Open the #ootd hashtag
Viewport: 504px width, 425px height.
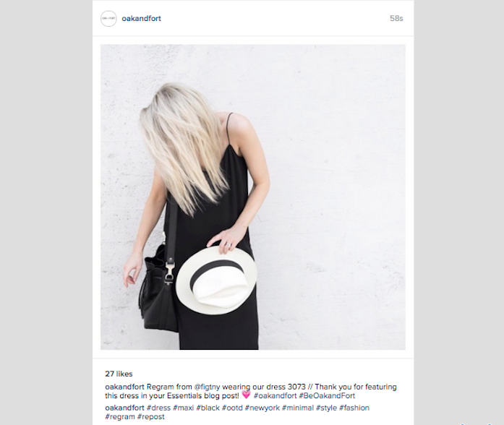232,408
